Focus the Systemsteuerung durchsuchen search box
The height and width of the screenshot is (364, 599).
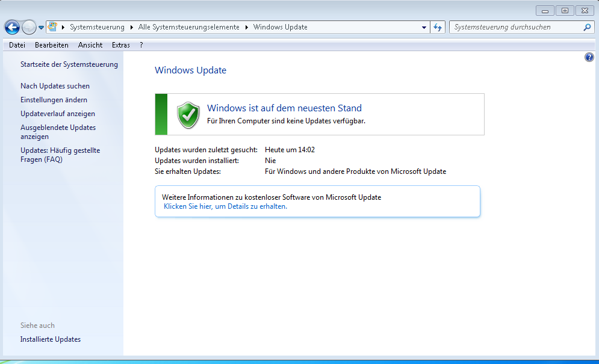point(516,27)
